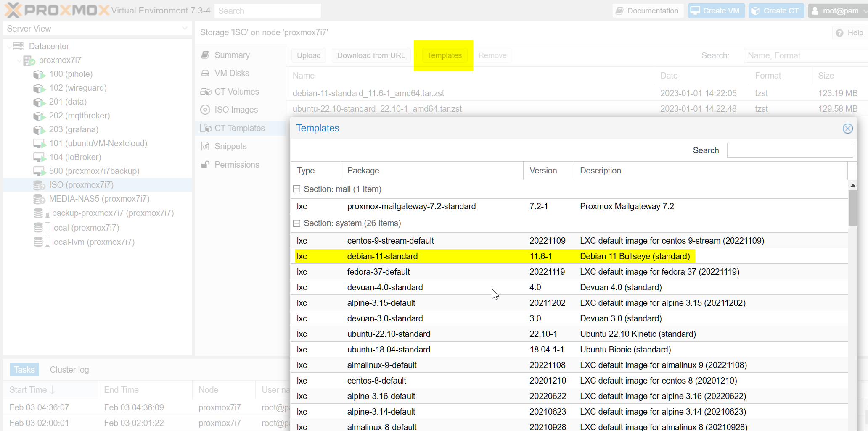Switch to the Tasks tab

pos(24,370)
